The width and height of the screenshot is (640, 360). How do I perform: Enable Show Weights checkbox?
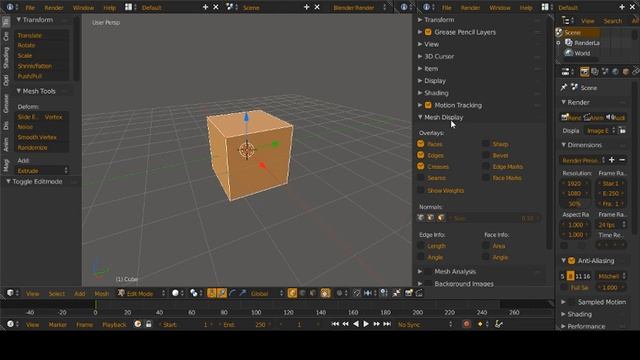pyautogui.click(x=421, y=190)
